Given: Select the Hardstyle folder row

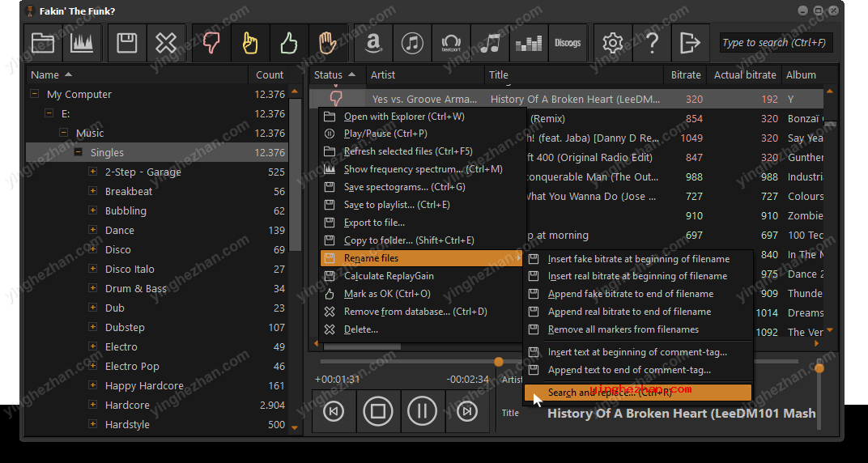Looking at the screenshot, I should pos(156,424).
